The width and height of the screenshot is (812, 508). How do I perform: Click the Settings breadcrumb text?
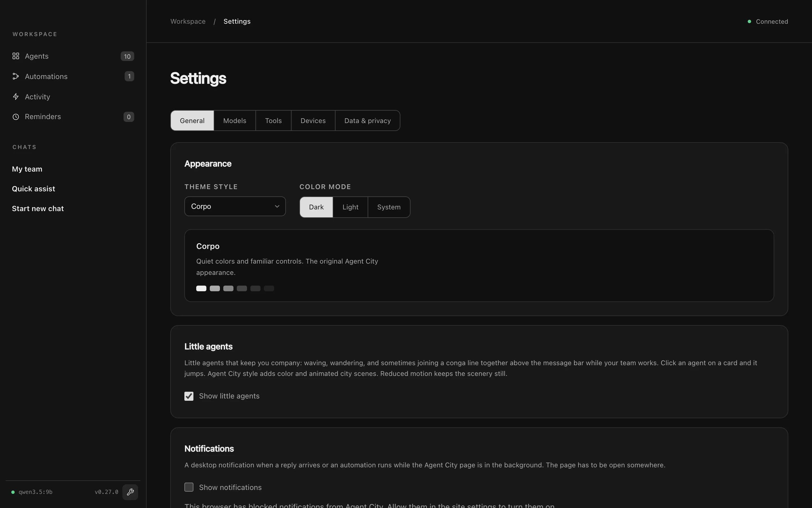(237, 21)
